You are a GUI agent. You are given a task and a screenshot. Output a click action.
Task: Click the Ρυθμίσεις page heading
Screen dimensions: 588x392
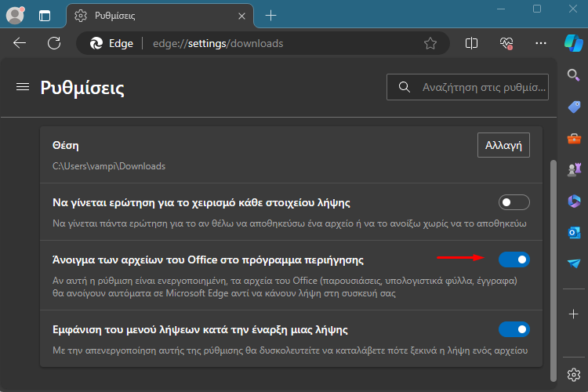point(82,88)
